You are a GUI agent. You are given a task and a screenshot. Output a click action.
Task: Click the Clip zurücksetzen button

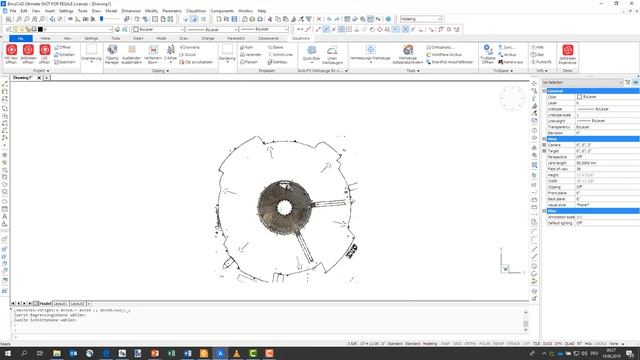tap(196, 62)
